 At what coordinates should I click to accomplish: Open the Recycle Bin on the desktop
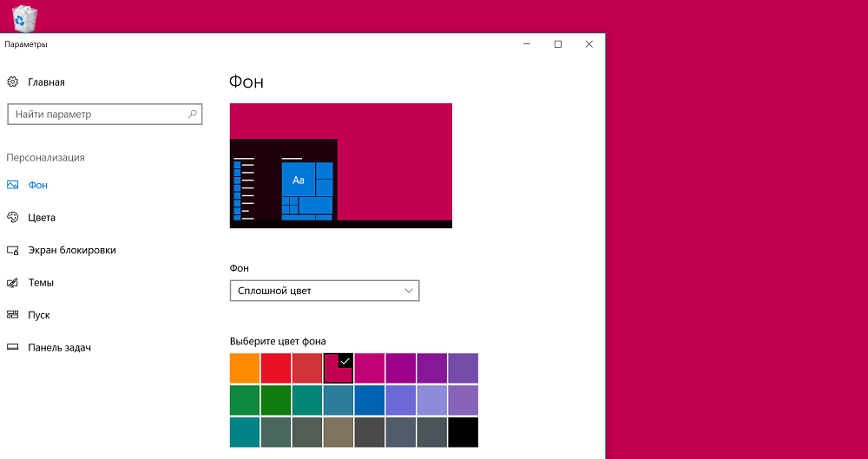point(25,17)
